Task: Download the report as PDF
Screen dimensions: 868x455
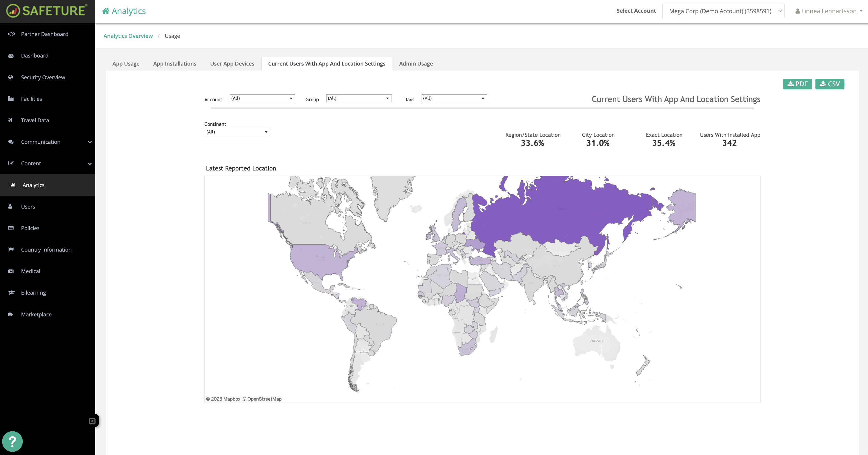Action: (x=797, y=84)
